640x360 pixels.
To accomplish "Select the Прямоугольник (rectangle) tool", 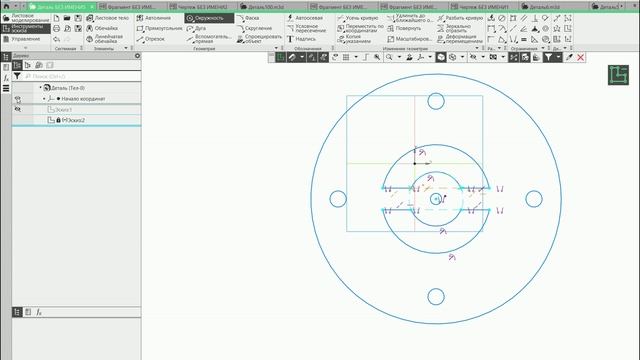I will pos(159,29).
